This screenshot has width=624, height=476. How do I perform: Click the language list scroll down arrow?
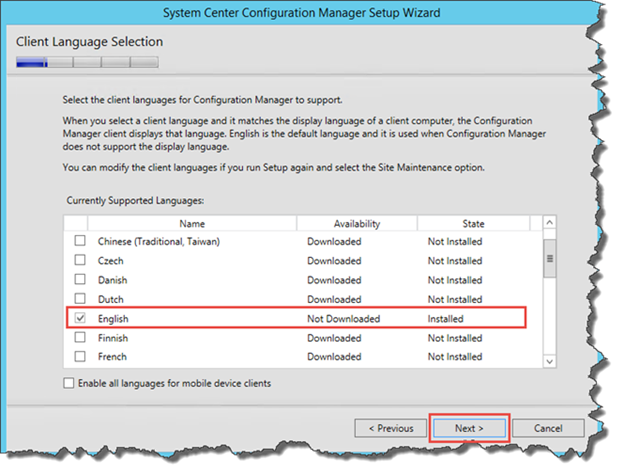[x=550, y=361]
